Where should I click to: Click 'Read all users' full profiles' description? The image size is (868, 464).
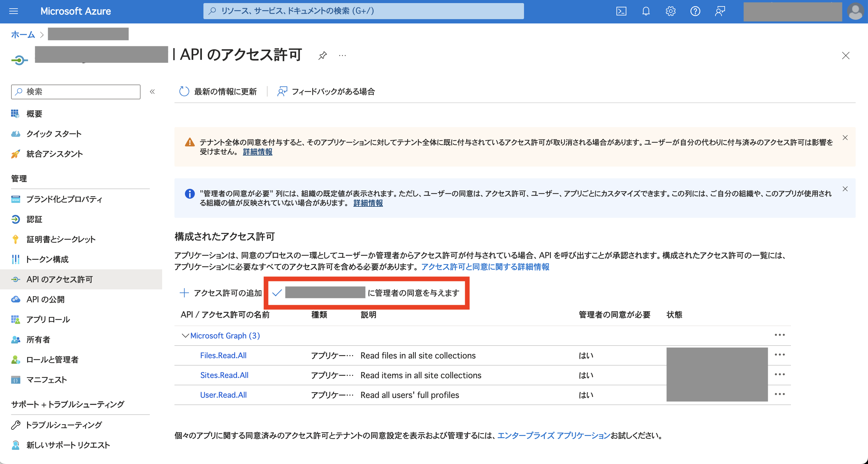click(x=410, y=395)
